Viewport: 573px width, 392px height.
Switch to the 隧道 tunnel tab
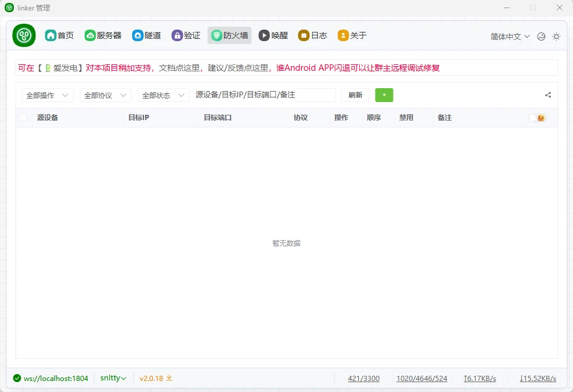pos(146,35)
